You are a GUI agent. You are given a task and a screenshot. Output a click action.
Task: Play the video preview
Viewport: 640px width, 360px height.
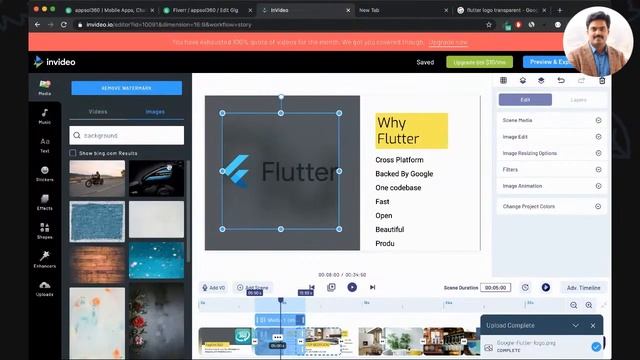[352, 287]
